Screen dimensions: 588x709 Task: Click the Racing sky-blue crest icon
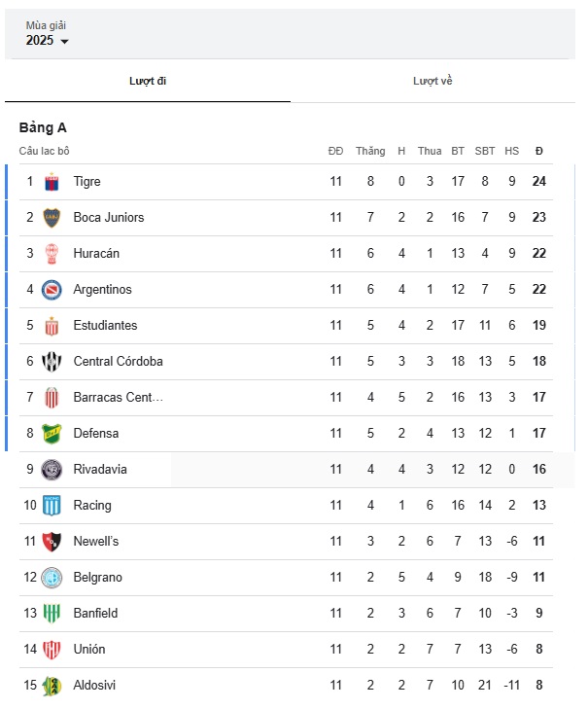pos(52,506)
